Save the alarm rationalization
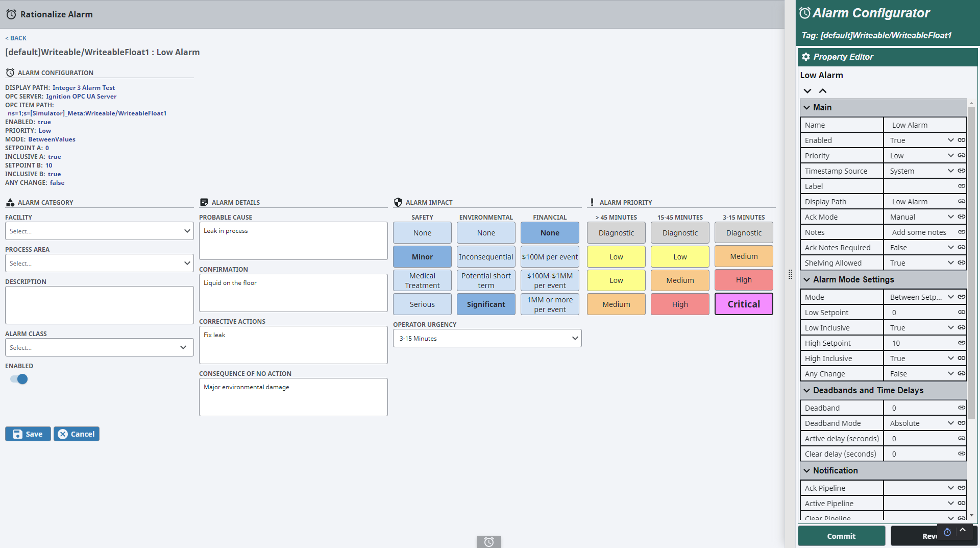Viewport: 980px width, 548px height. tap(28, 434)
